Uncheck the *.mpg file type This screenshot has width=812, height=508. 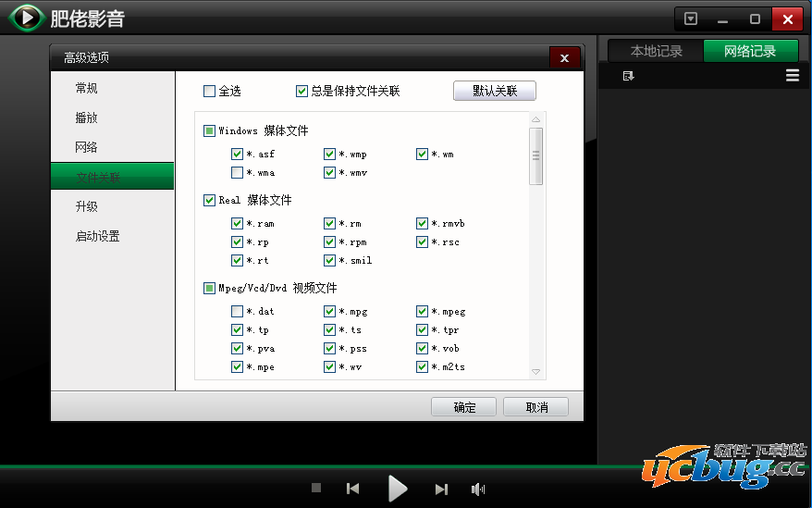(330, 312)
